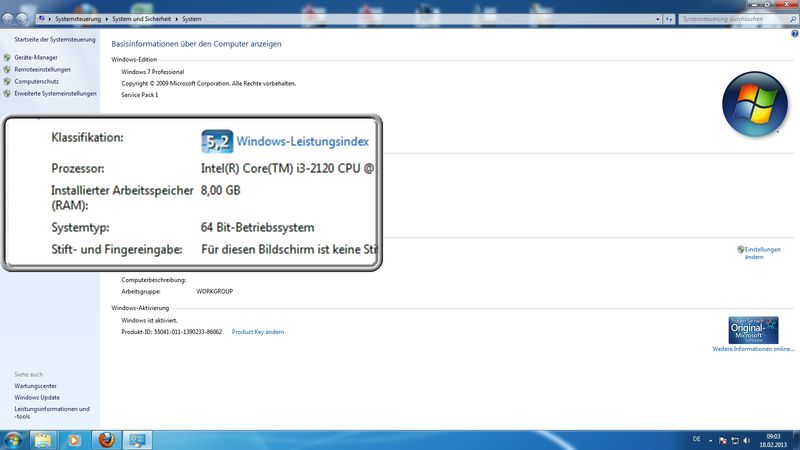Click the Windows 7 Professional text
The height and width of the screenshot is (450, 800).
point(153,72)
